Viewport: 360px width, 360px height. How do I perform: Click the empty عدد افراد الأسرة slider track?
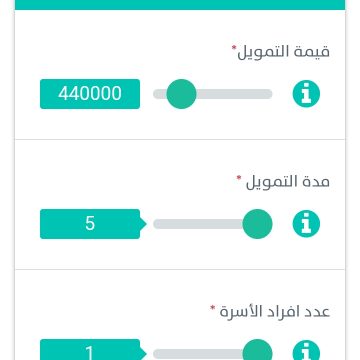click(x=198, y=354)
